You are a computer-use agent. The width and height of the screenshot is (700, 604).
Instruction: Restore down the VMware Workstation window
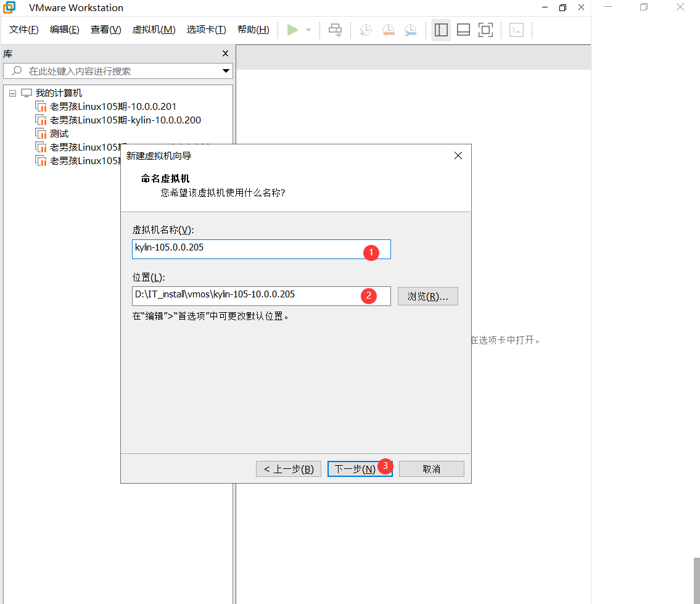(562, 7)
